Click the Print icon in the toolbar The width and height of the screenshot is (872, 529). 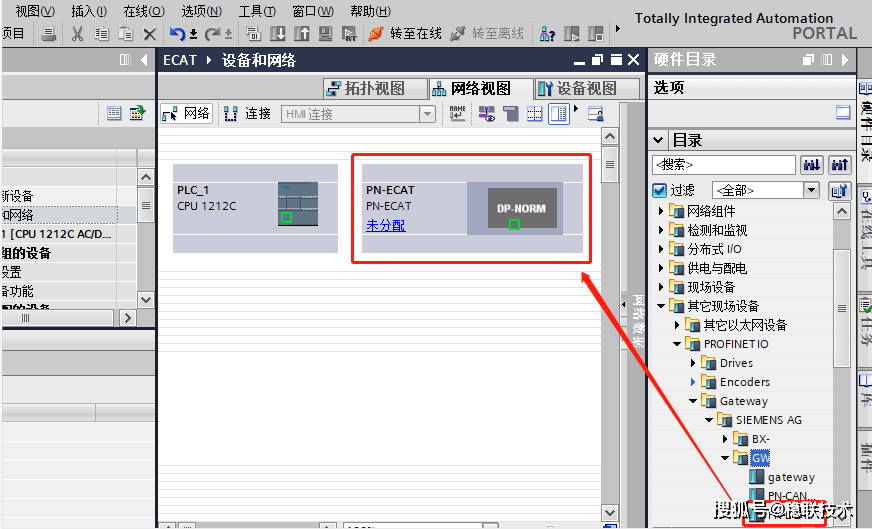[x=49, y=34]
